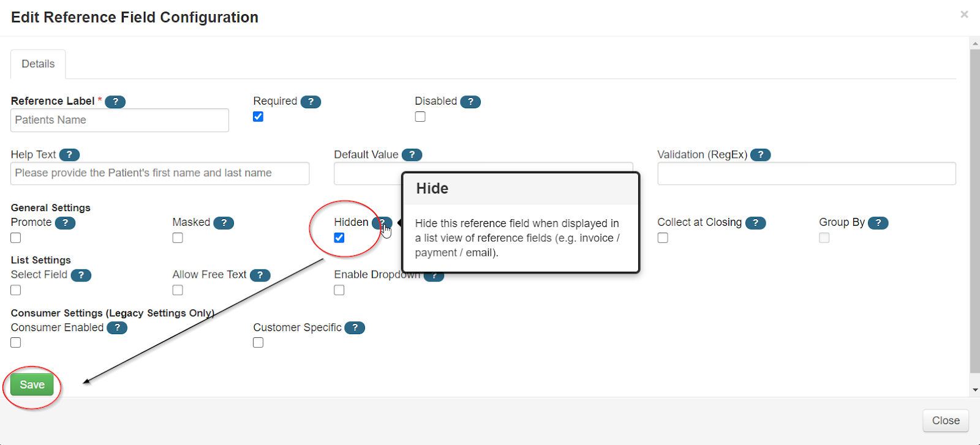Show help tooltip for Masked
This screenshot has width=980, height=445.
pyautogui.click(x=224, y=223)
